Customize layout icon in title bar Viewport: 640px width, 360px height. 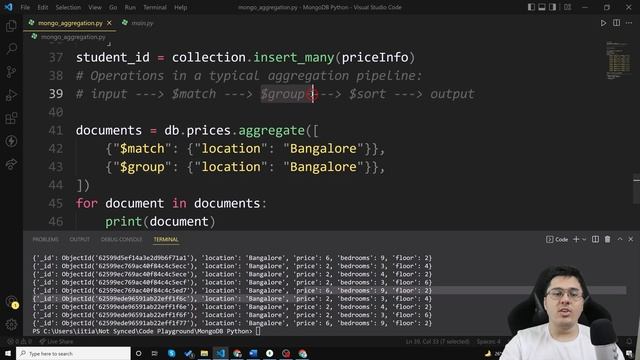click(567, 7)
